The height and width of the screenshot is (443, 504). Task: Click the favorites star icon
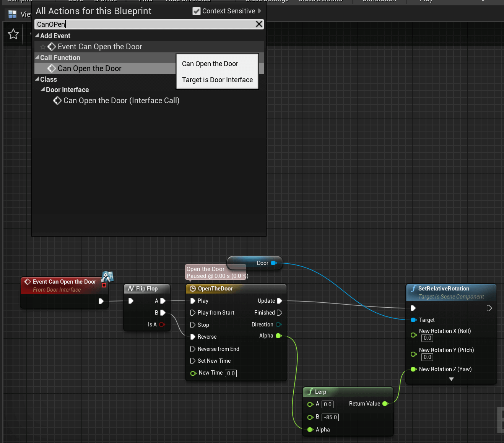[13, 34]
